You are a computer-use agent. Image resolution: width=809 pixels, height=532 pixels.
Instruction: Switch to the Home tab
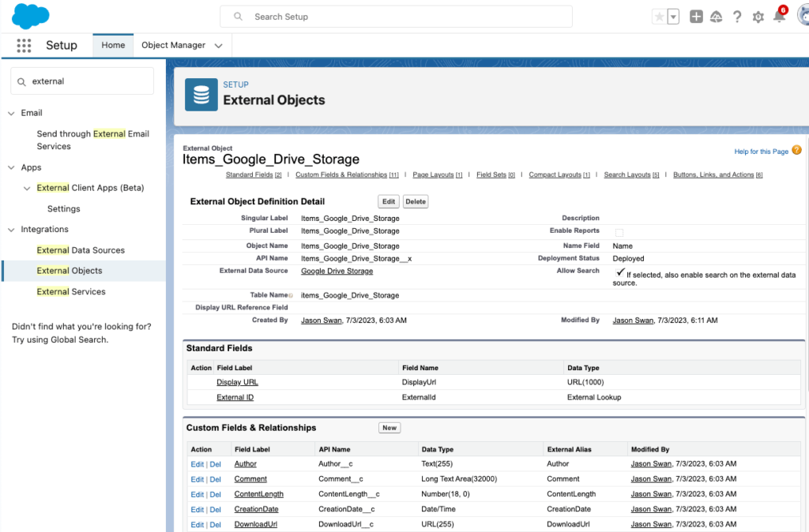113,45
